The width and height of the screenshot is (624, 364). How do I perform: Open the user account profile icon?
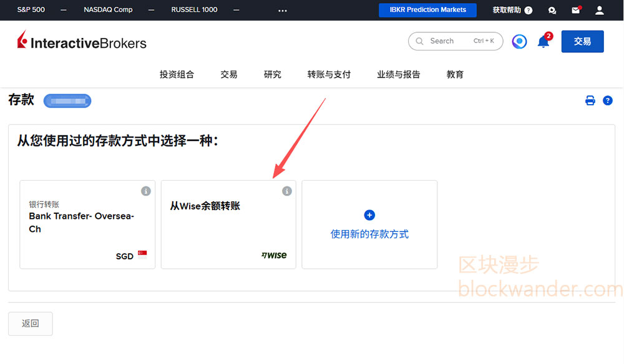click(599, 11)
